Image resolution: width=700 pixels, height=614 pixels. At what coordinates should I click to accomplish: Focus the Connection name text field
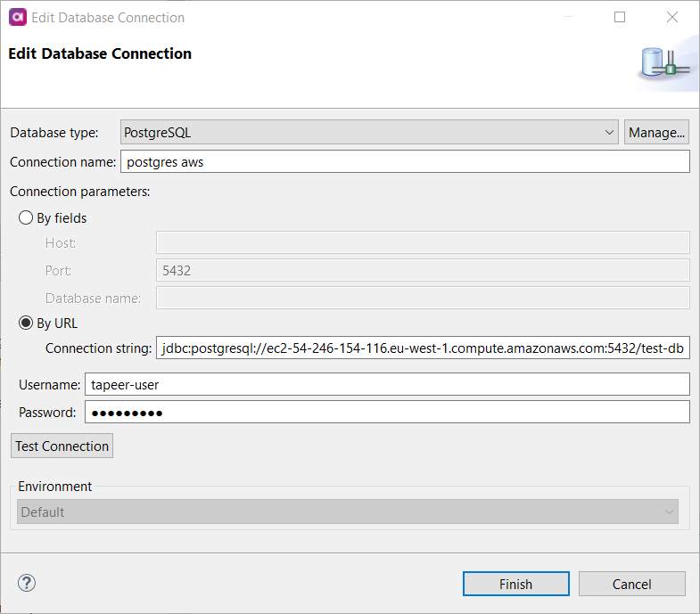[405, 161]
